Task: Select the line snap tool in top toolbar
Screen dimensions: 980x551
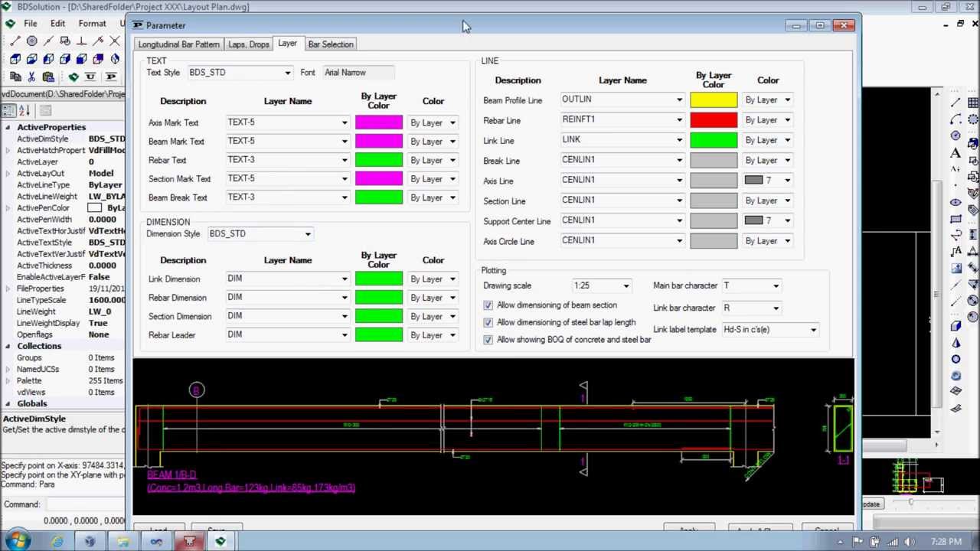Action: point(15,41)
